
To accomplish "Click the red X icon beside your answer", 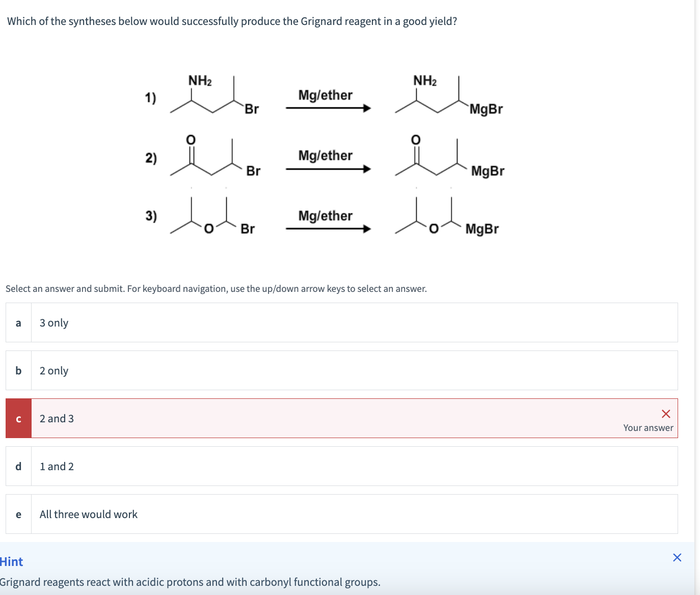I will [x=666, y=414].
